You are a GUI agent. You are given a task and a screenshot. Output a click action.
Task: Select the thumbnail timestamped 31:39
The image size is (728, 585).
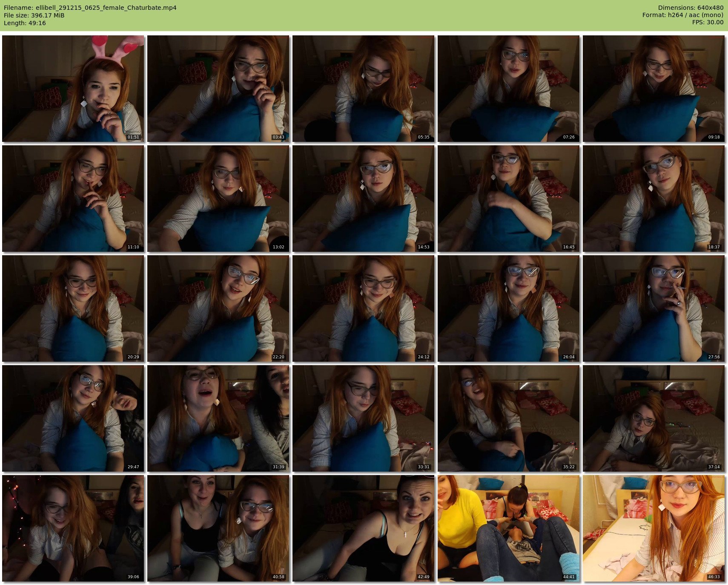218,418
